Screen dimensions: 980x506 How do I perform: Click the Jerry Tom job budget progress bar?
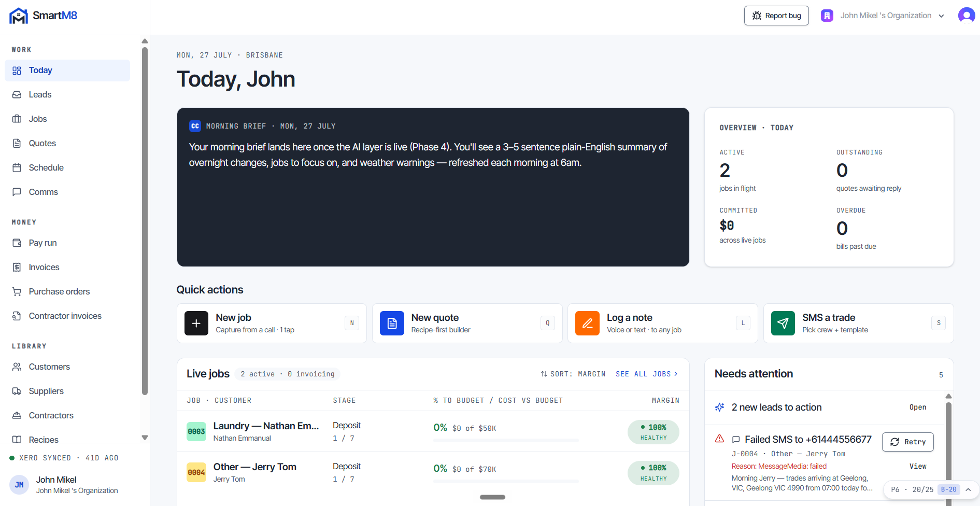tap(506, 482)
